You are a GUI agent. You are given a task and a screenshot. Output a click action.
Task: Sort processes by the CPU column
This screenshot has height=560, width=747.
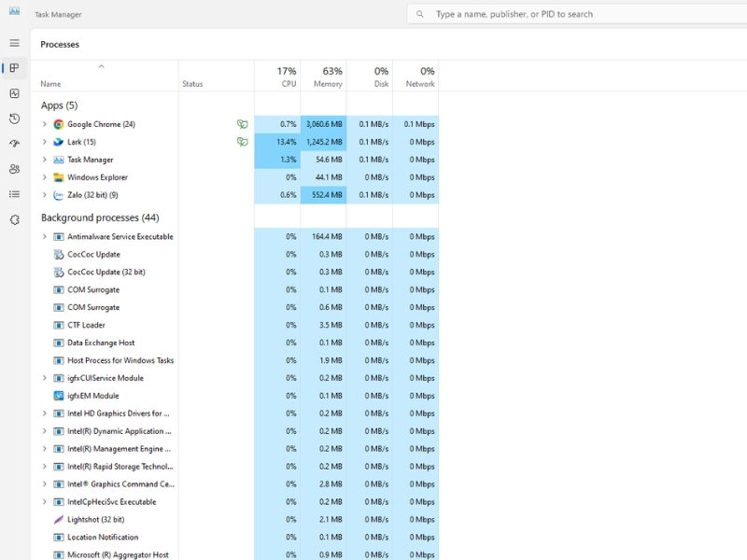click(287, 77)
